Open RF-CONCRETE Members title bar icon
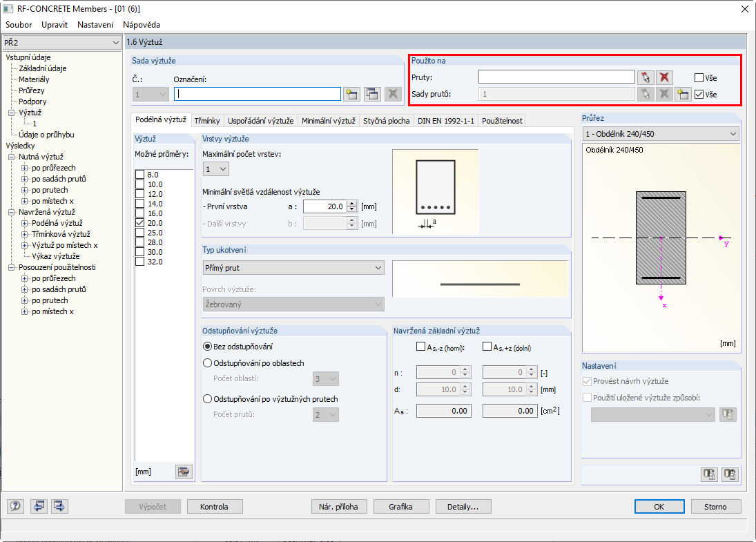 point(8,9)
